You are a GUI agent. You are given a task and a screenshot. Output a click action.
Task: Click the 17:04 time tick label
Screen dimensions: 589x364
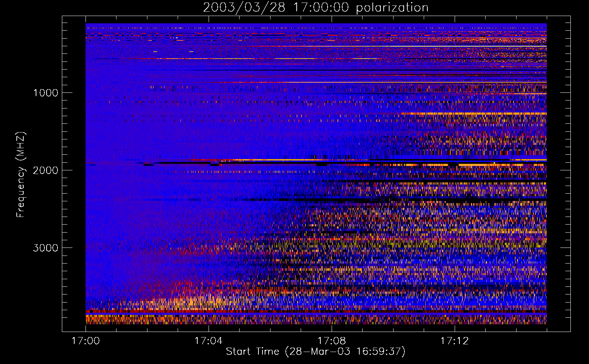[209, 341]
